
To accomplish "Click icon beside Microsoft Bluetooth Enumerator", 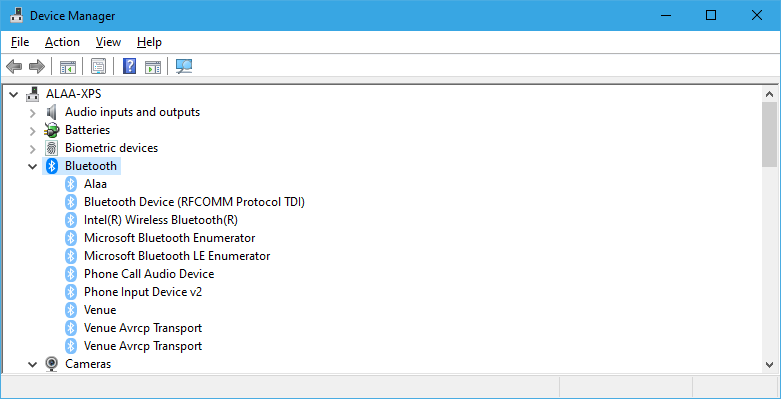I will coord(71,238).
